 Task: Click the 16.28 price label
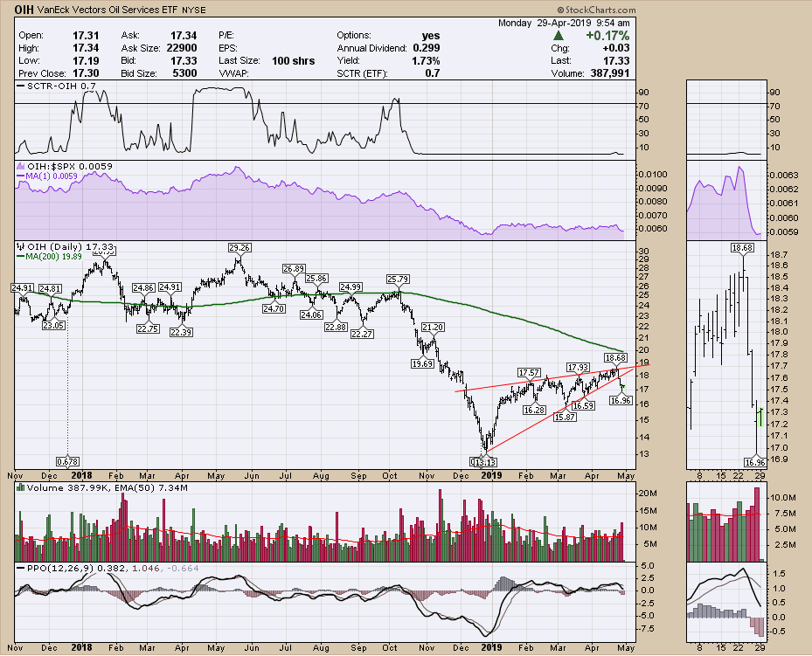(534, 411)
